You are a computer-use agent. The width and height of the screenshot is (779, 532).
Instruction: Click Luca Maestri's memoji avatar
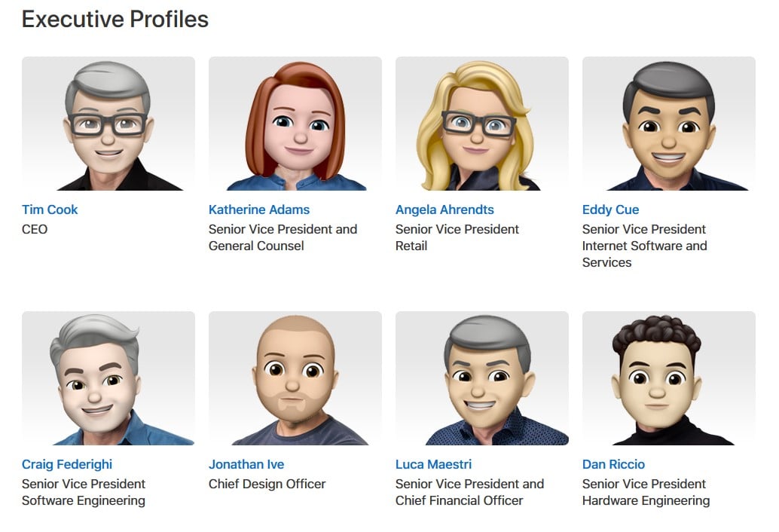coord(482,378)
